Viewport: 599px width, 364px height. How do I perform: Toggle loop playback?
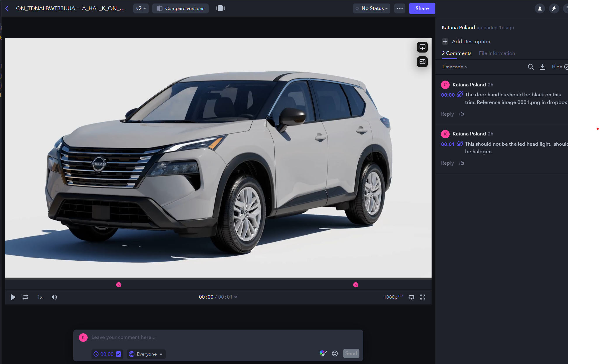[x=25, y=297]
